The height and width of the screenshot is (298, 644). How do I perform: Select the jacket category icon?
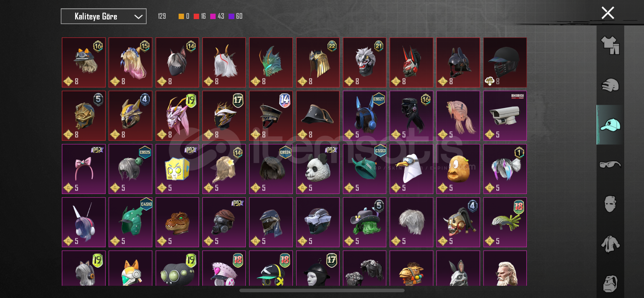click(610, 244)
